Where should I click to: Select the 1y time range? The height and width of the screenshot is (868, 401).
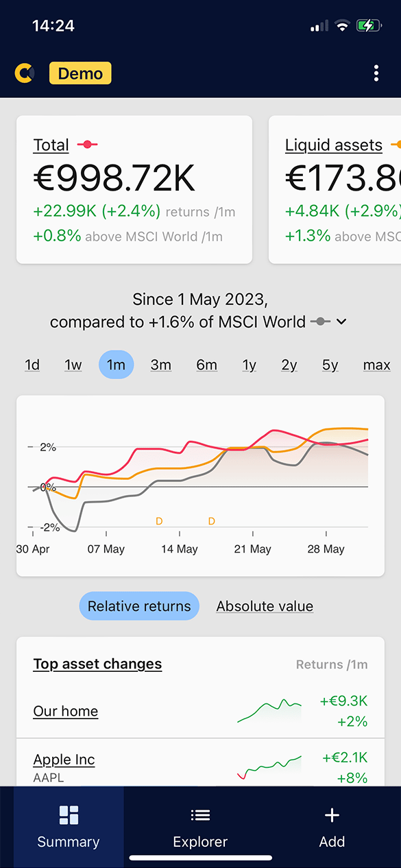coord(250,365)
